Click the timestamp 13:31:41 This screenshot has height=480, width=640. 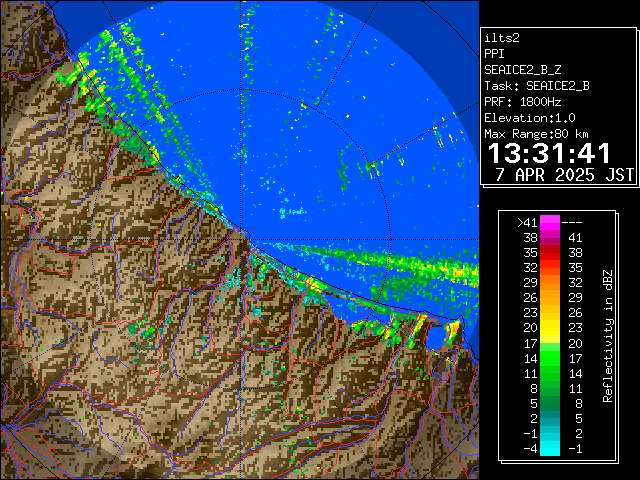pos(549,153)
